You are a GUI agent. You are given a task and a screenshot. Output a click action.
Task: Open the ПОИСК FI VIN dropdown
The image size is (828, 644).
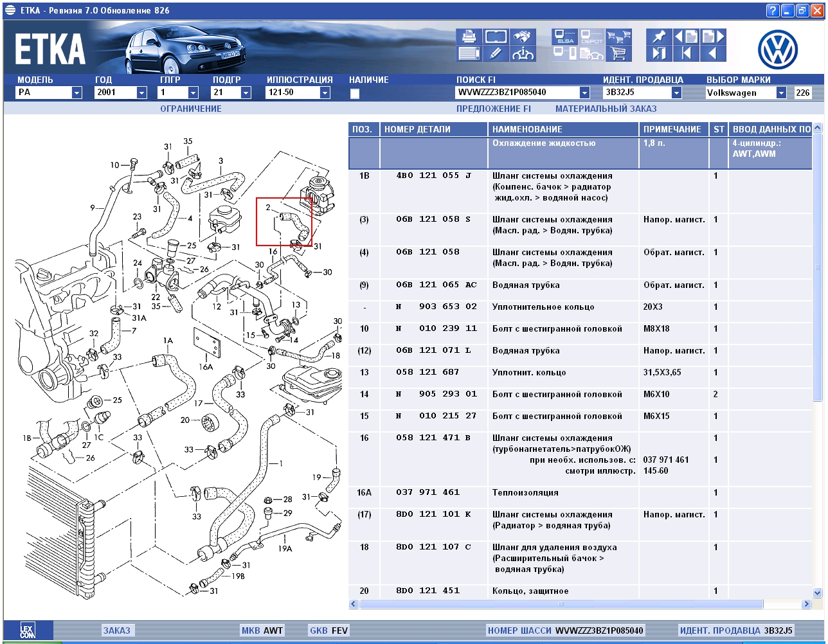tap(584, 93)
